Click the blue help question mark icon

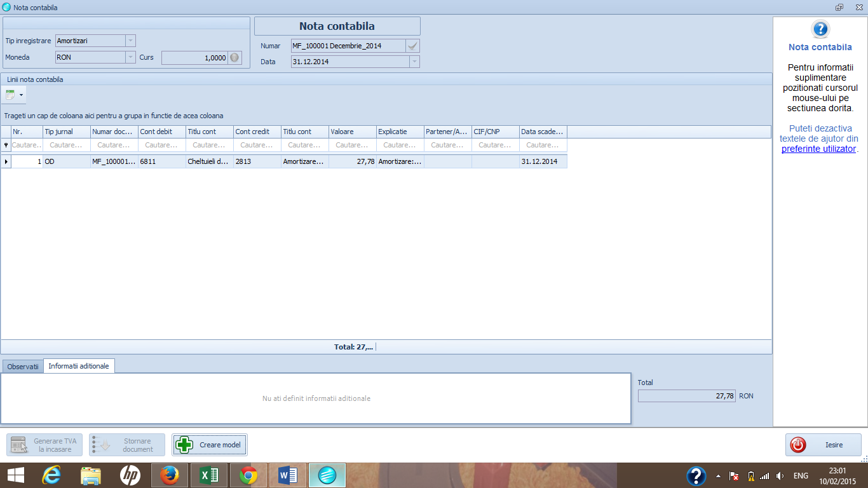820,29
